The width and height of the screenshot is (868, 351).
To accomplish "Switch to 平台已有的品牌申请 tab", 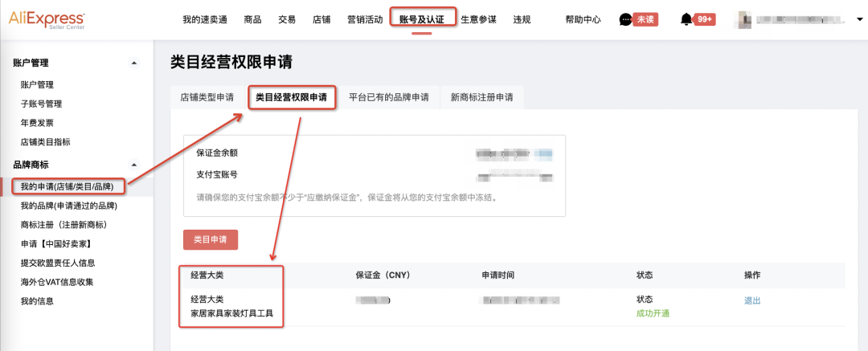I will tap(389, 97).
